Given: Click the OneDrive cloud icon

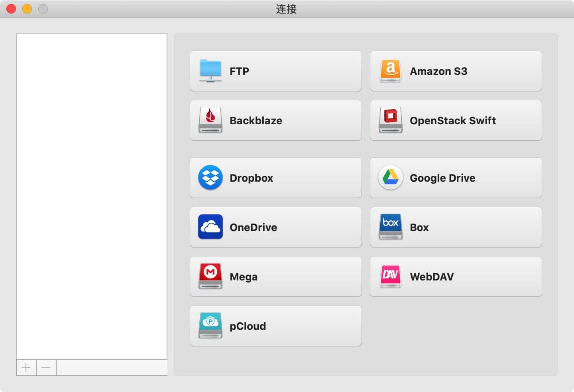Looking at the screenshot, I should pos(210,227).
